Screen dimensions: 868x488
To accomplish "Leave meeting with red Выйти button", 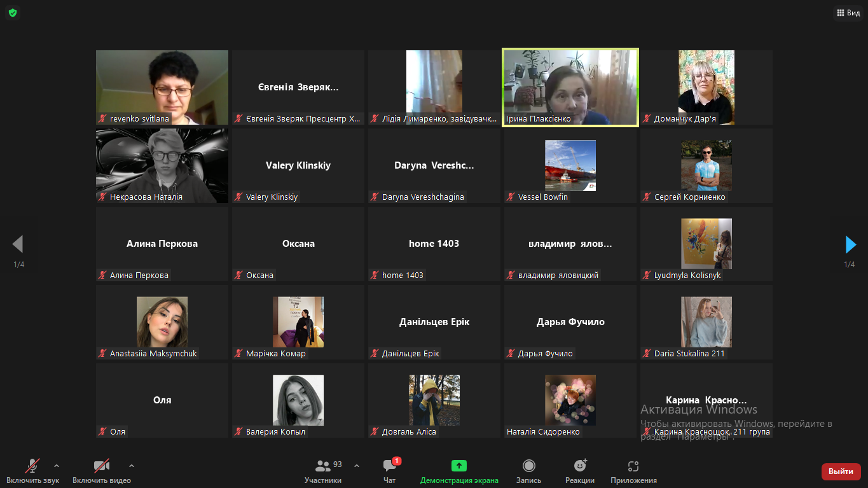I will (841, 471).
